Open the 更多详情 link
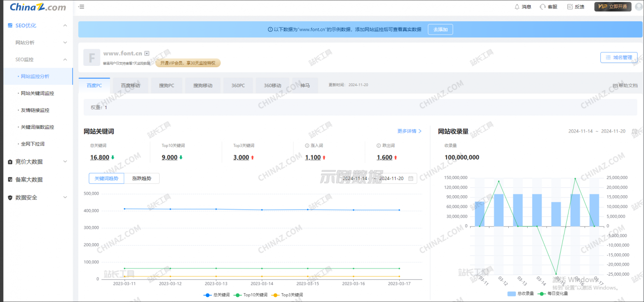This screenshot has width=644, height=302. (x=409, y=131)
